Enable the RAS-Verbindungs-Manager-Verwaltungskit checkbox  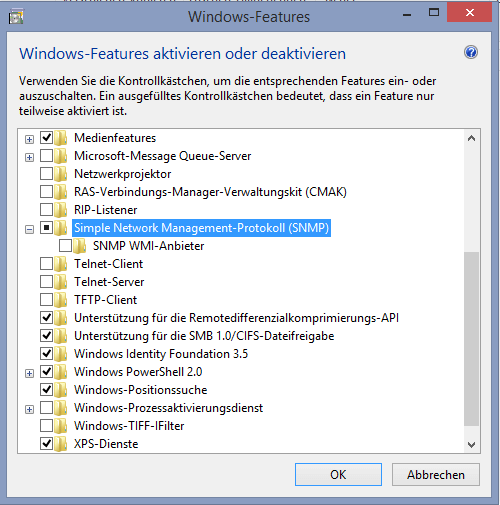(46, 191)
